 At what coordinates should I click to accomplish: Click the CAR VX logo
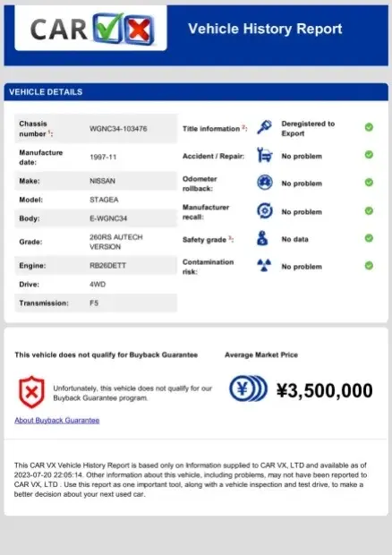pyautogui.click(x=92, y=30)
